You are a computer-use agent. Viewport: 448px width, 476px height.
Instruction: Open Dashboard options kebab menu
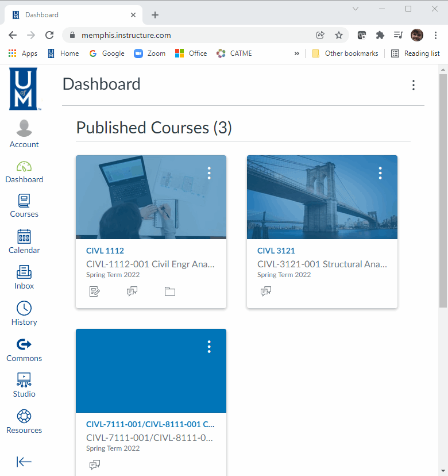(414, 85)
